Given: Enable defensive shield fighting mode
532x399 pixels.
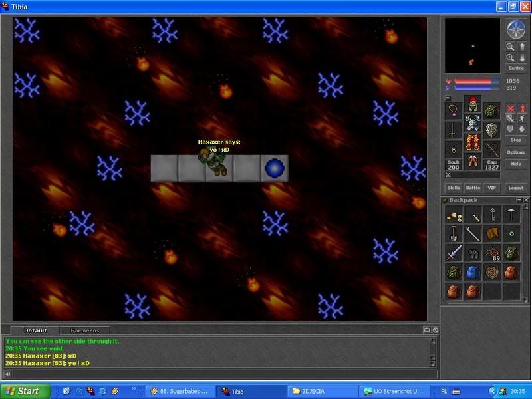Looking at the screenshot, I should (510, 129).
